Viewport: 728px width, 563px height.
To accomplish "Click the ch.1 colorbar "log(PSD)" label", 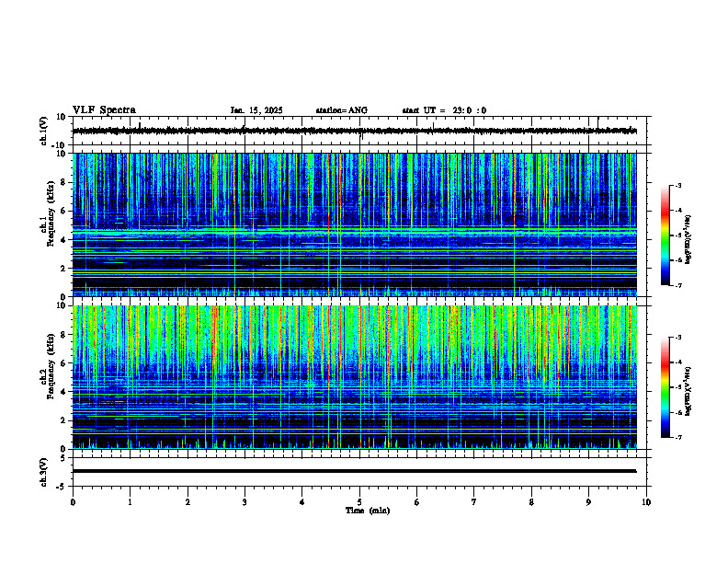I will (x=688, y=239).
